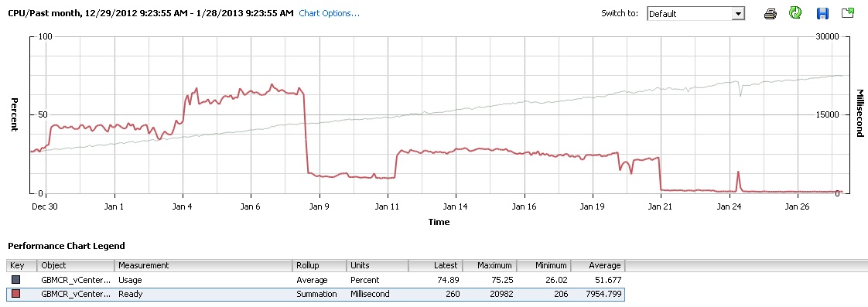Viewport: 868px width, 307px height.
Task: Pop out the chart window icon
Action: point(848,13)
